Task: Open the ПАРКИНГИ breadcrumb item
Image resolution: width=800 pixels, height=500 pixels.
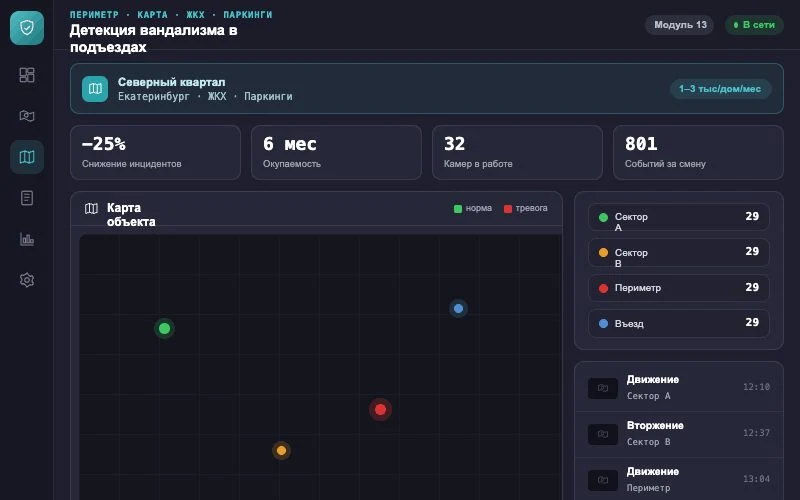Action: [247, 15]
